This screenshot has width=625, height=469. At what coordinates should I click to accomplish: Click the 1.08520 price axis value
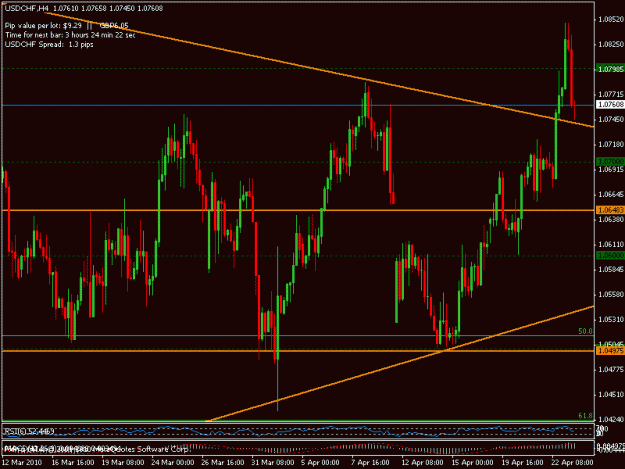611,19
